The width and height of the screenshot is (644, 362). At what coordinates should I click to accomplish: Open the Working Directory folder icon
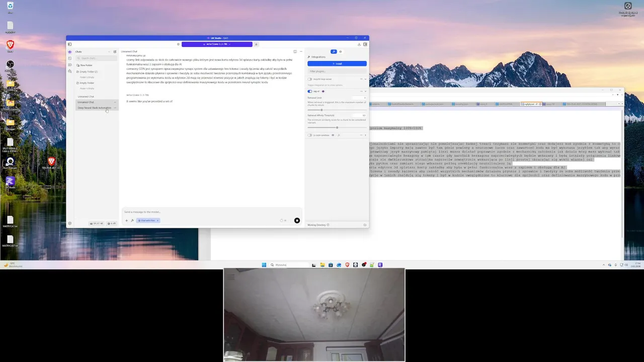coord(365,225)
